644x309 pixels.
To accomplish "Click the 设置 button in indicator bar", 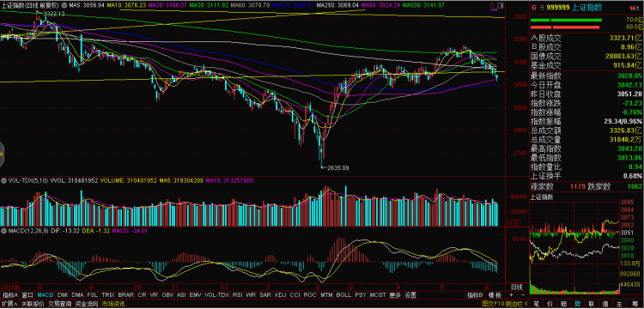I will 410,295.
